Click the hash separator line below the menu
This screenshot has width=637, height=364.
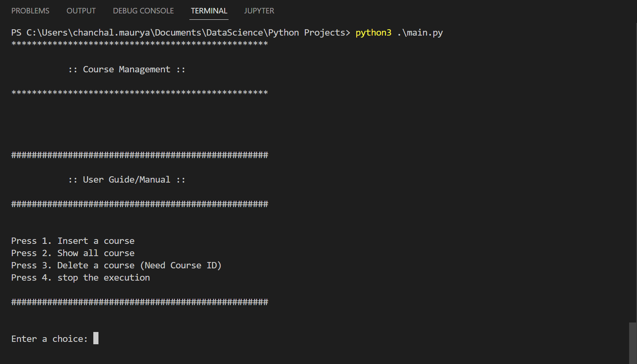coord(139,302)
